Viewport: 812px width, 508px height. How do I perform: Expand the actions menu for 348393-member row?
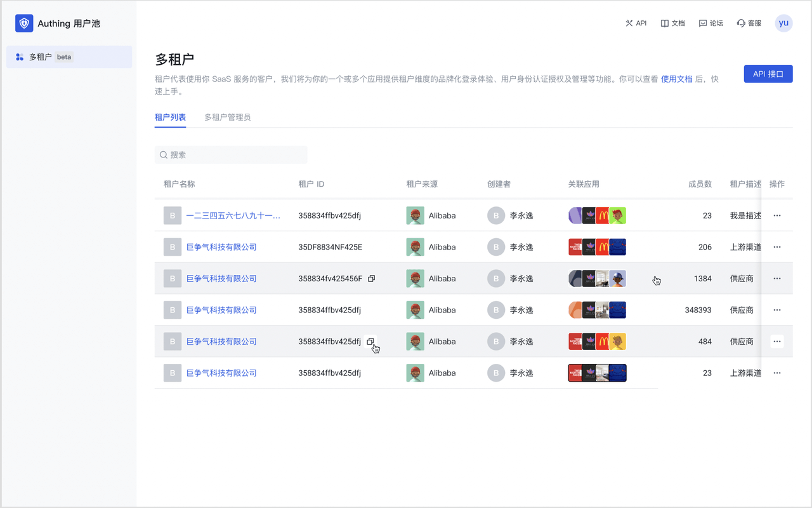click(776, 310)
